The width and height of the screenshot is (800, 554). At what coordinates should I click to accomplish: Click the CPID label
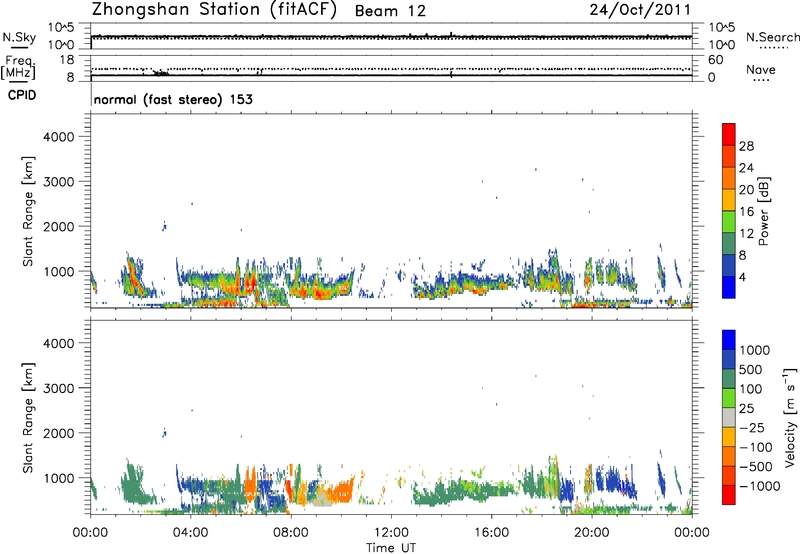[22, 95]
